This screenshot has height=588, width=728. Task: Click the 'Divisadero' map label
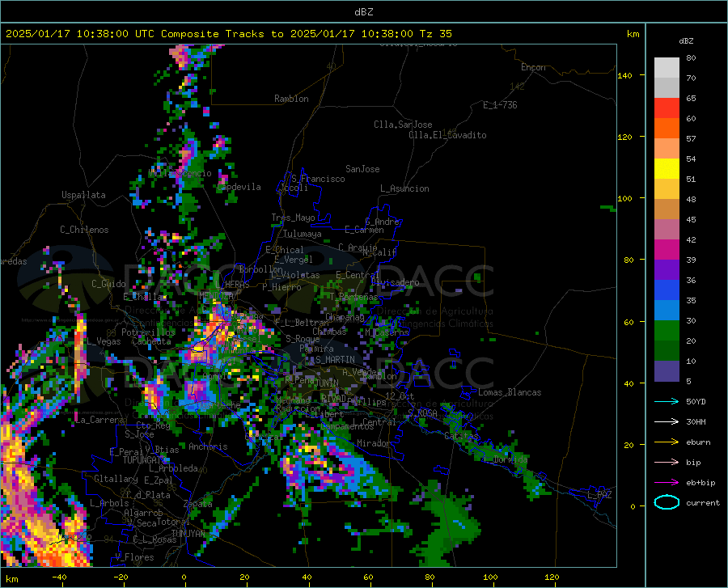[x=395, y=282]
